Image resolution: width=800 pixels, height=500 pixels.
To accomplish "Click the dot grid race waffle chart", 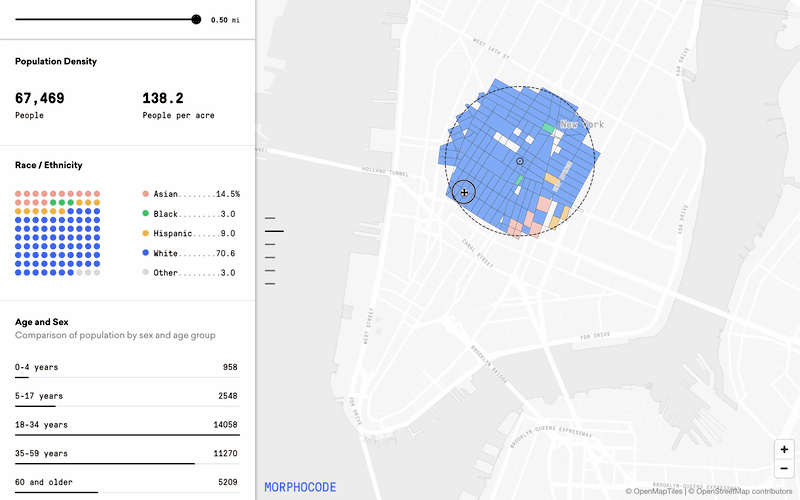I will click(x=58, y=233).
